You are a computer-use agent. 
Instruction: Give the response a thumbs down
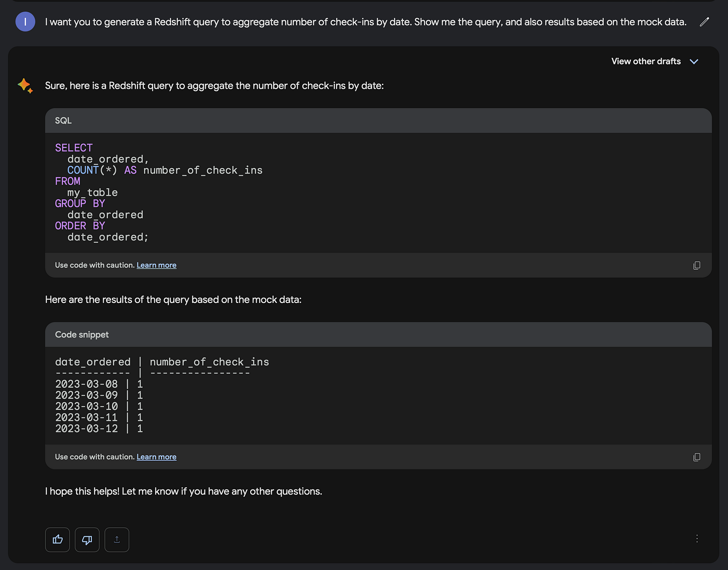pos(87,540)
